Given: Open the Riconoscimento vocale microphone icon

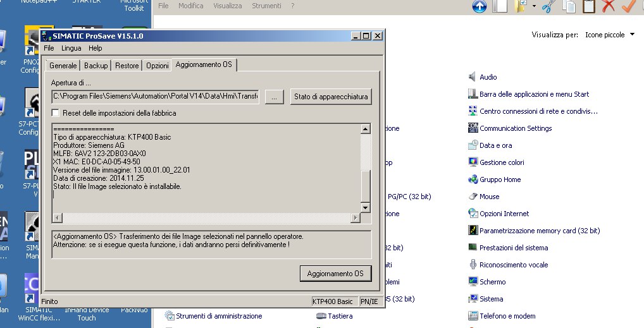Looking at the screenshot, I should point(473,264).
